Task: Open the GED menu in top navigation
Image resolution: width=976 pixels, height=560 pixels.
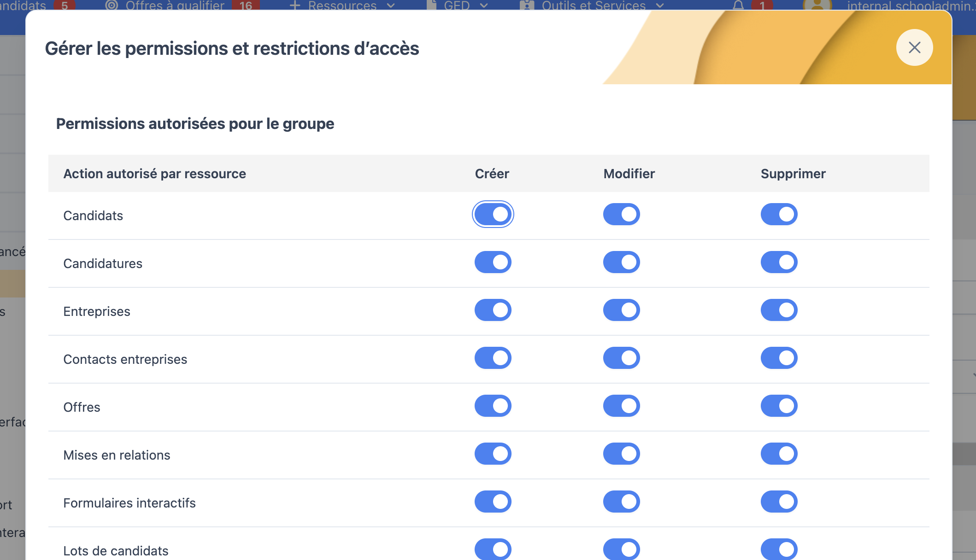Action: 457,5
